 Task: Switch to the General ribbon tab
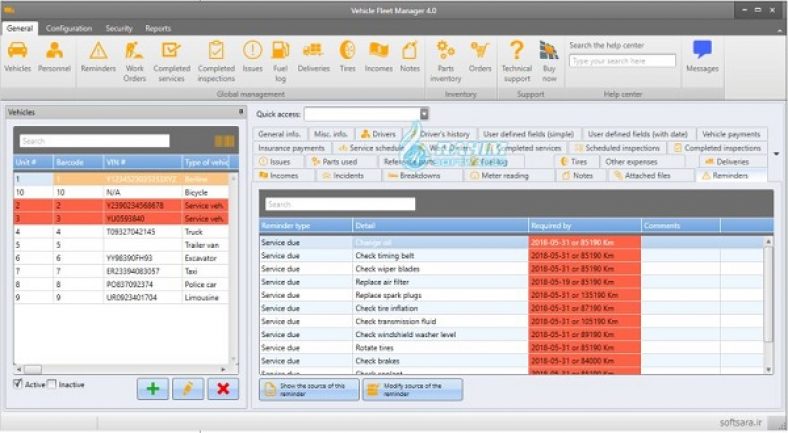click(x=20, y=28)
